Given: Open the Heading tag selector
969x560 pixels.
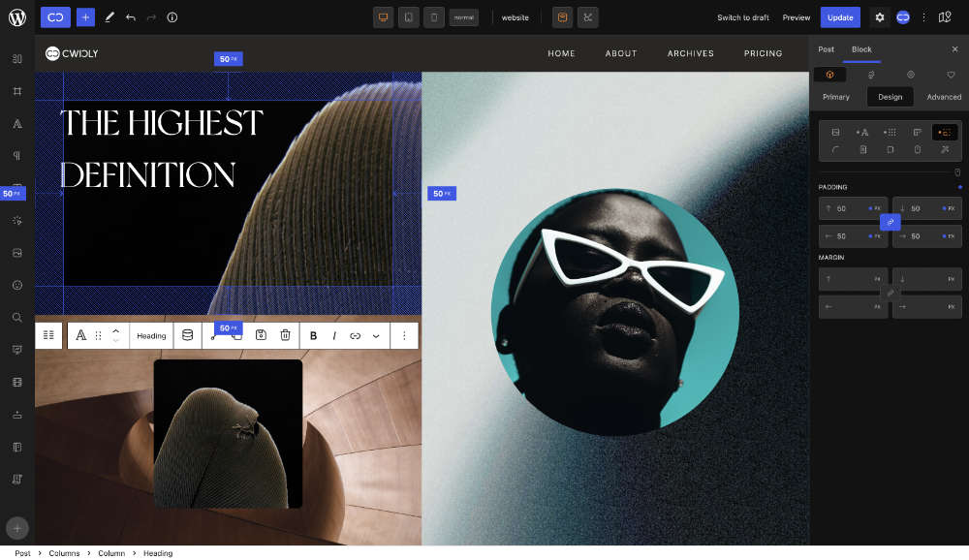Looking at the screenshot, I should [x=151, y=335].
